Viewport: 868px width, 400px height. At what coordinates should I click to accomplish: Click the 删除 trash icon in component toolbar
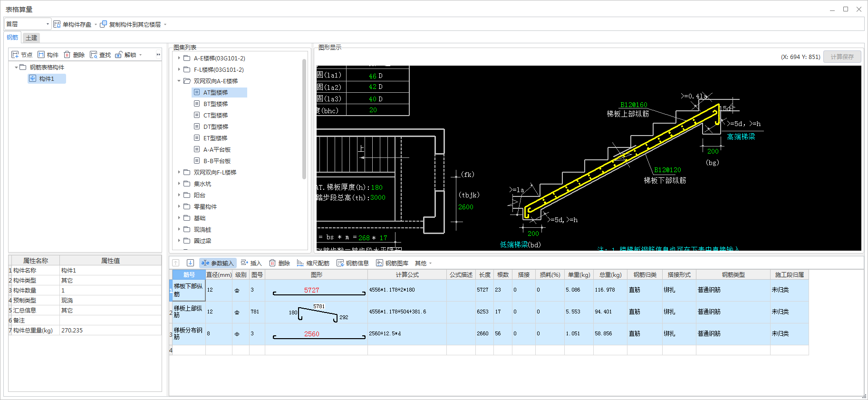coord(68,55)
